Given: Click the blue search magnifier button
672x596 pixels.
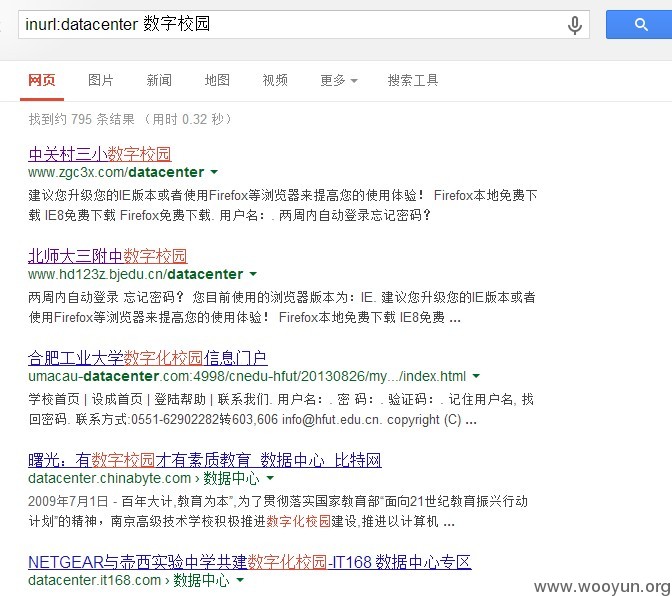Looking at the screenshot, I should 639,25.
